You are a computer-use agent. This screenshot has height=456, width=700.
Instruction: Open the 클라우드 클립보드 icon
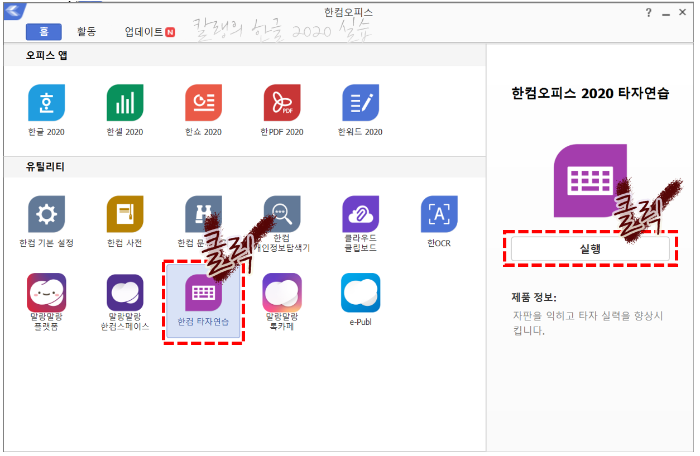pyautogui.click(x=361, y=214)
